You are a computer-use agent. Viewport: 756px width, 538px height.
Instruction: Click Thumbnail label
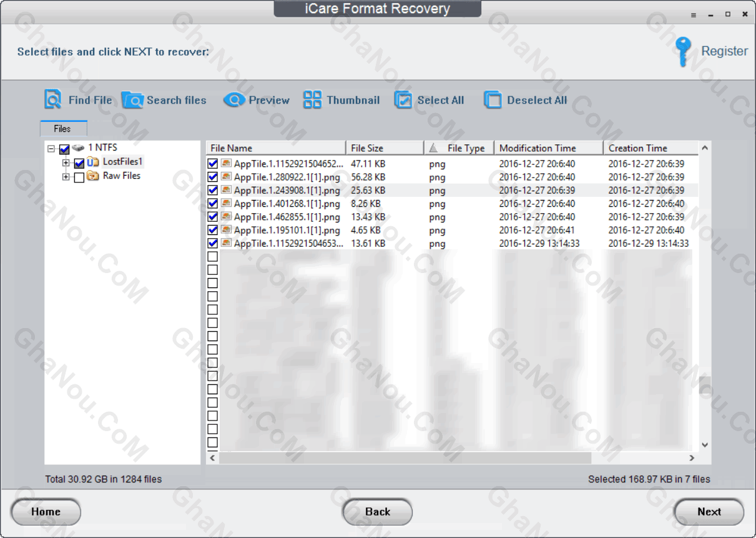[x=353, y=100]
